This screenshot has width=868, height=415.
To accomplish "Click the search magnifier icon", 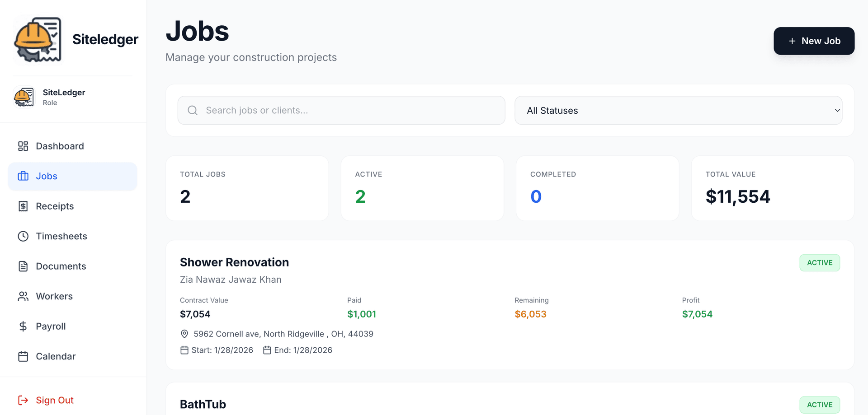I will (x=192, y=110).
